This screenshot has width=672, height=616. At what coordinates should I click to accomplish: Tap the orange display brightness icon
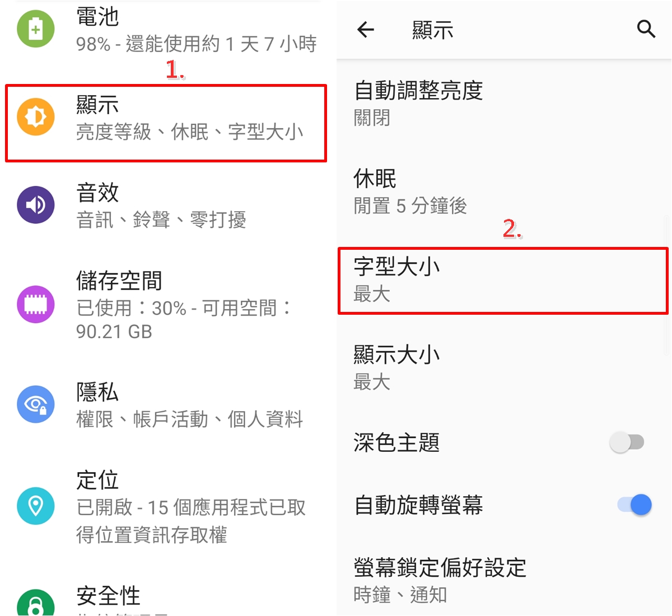pos(36,117)
